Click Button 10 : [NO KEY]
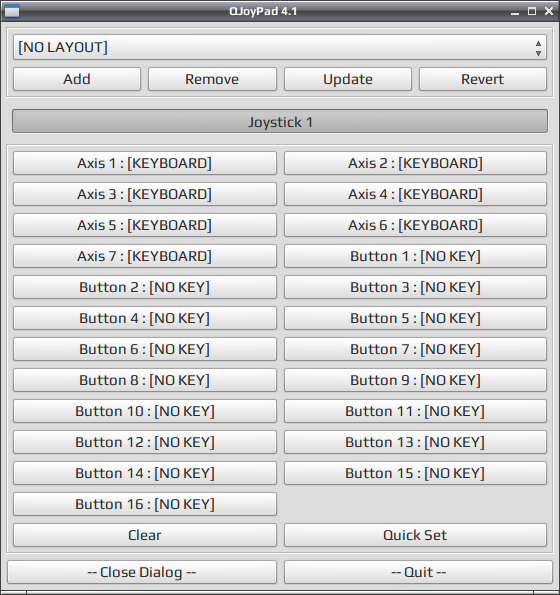 [145, 411]
